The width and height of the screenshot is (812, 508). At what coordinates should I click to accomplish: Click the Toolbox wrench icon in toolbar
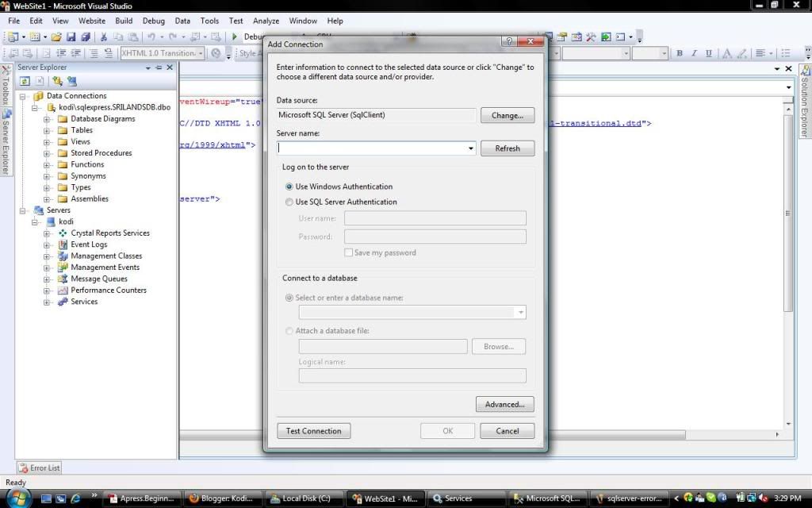pos(591,37)
